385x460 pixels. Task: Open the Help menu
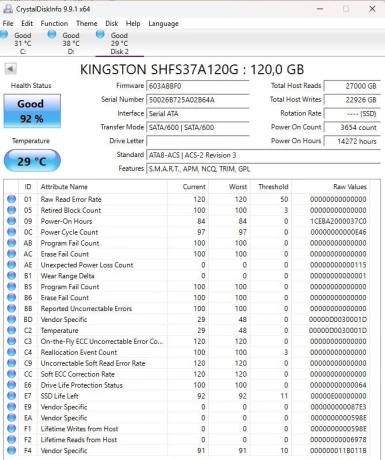(133, 24)
